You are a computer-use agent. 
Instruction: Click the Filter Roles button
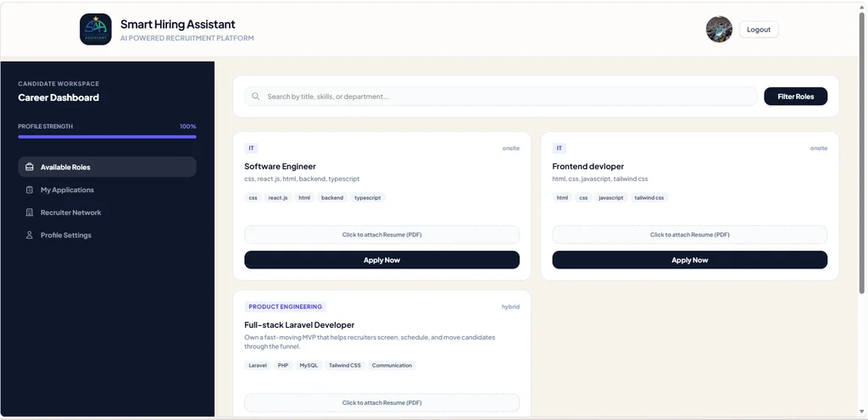[795, 97]
